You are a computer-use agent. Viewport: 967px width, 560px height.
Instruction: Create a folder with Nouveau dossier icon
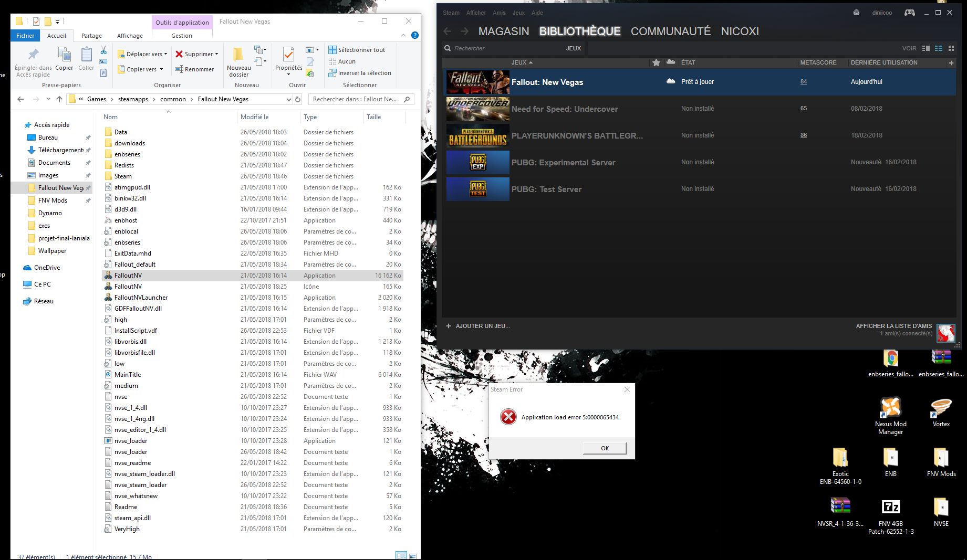click(x=238, y=55)
